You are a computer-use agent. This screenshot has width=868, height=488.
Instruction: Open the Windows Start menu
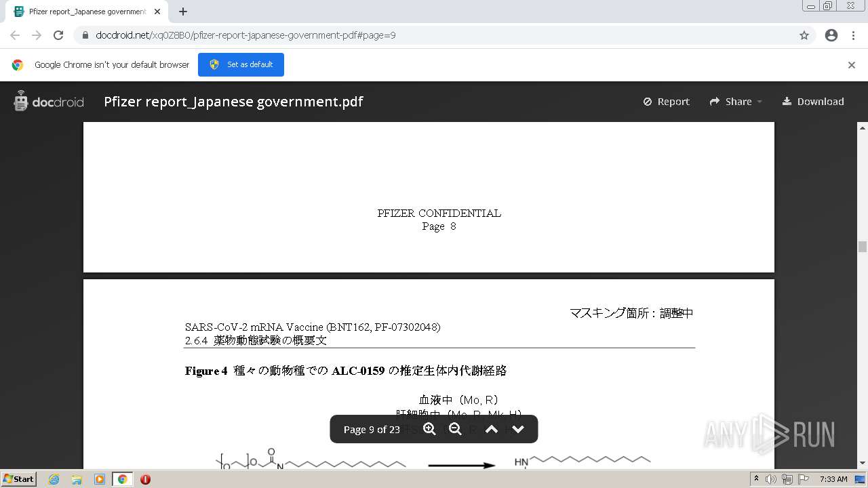pos(19,479)
